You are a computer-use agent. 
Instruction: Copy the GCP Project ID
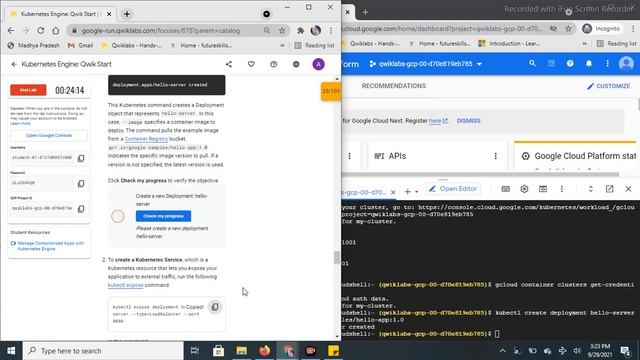pos(81,209)
